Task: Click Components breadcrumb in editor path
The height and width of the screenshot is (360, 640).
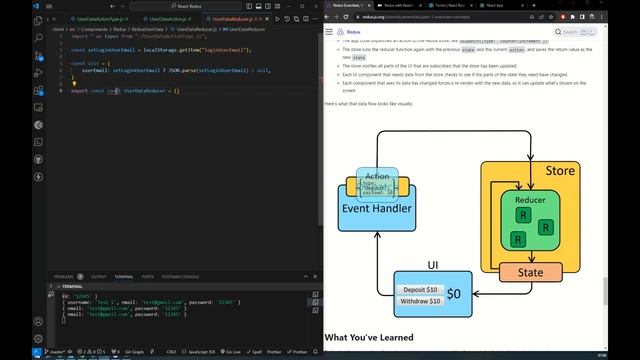Action: [x=93, y=29]
